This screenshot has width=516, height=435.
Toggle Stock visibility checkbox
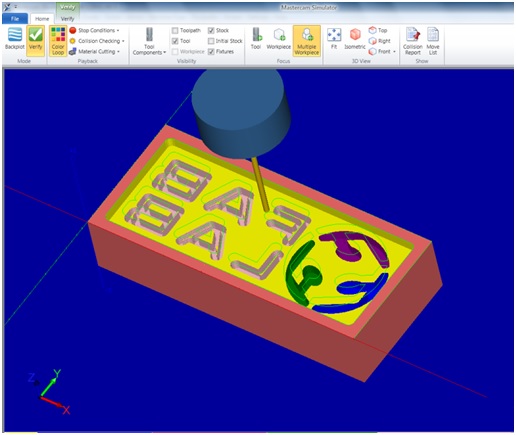point(211,31)
